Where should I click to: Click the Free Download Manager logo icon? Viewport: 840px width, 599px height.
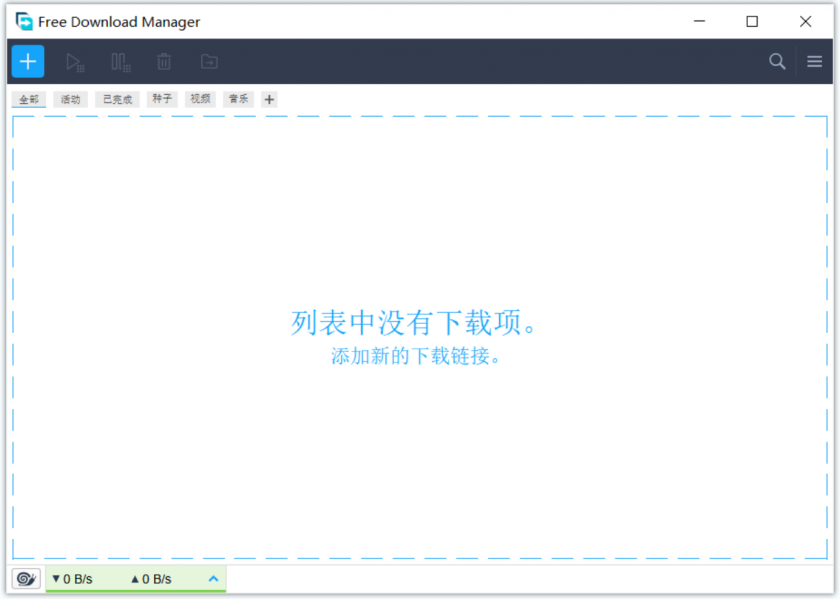(x=22, y=20)
